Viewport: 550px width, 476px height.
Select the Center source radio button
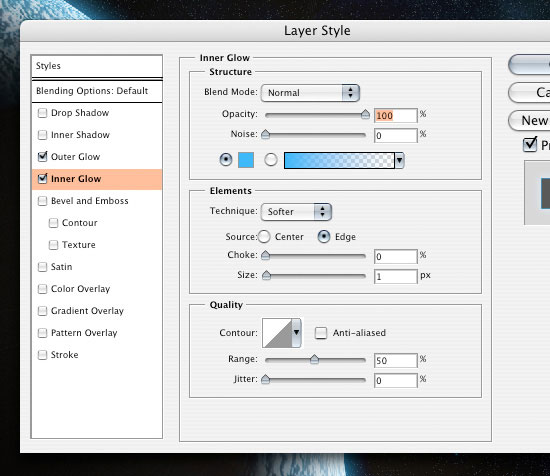(x=264, y=237)
